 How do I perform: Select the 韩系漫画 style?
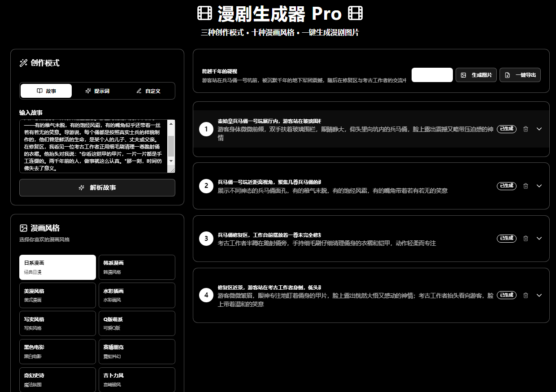[x=136, y=267]
